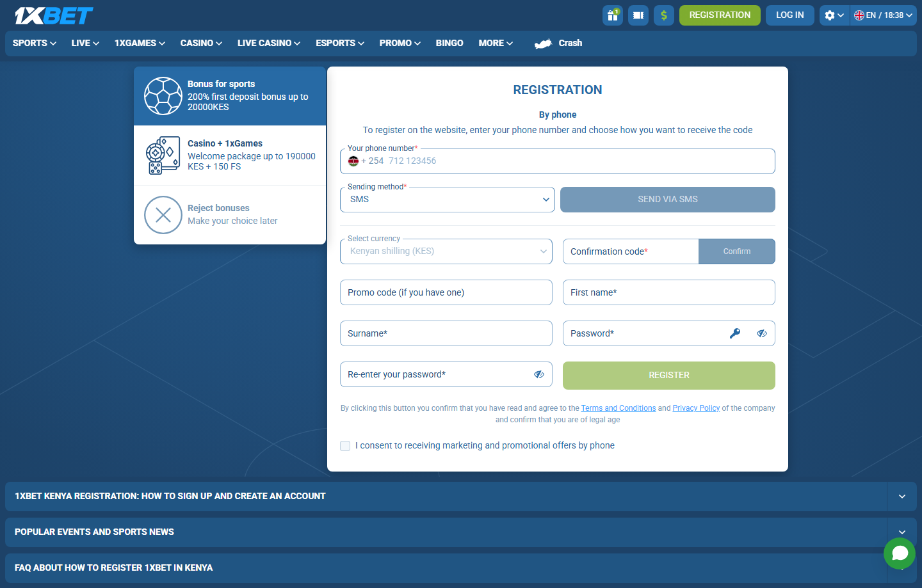Open the bet slip coupon icon

coord(638,15)
